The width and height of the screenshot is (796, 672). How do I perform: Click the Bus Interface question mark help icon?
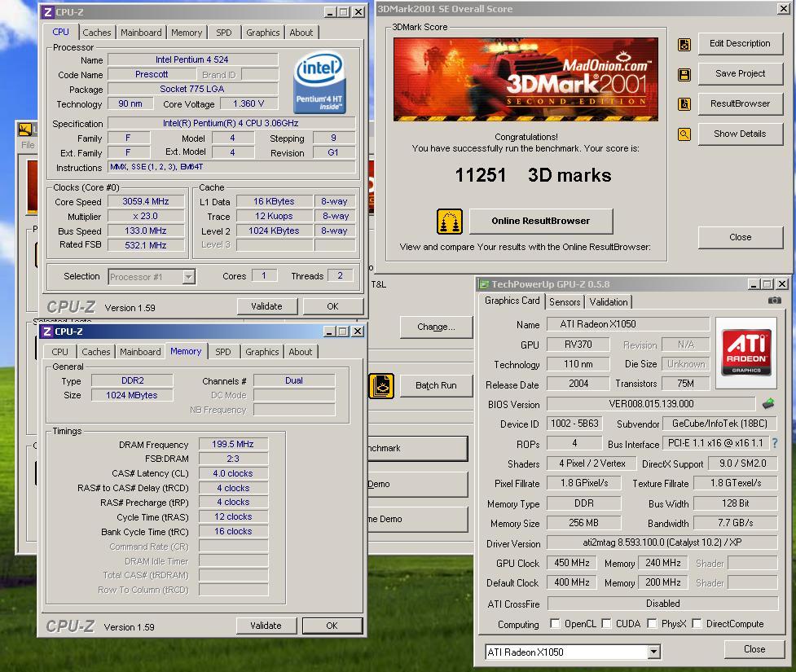pos(775,443)
